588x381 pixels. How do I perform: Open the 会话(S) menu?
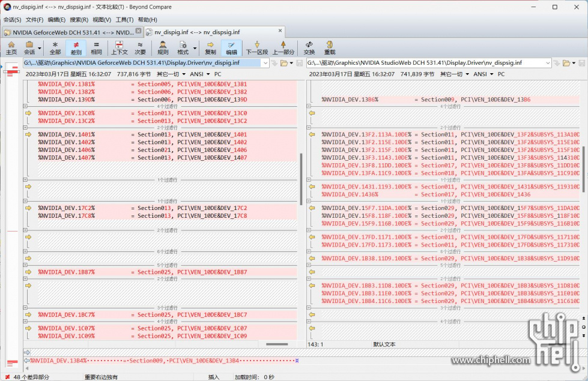(x=12, y=19)
